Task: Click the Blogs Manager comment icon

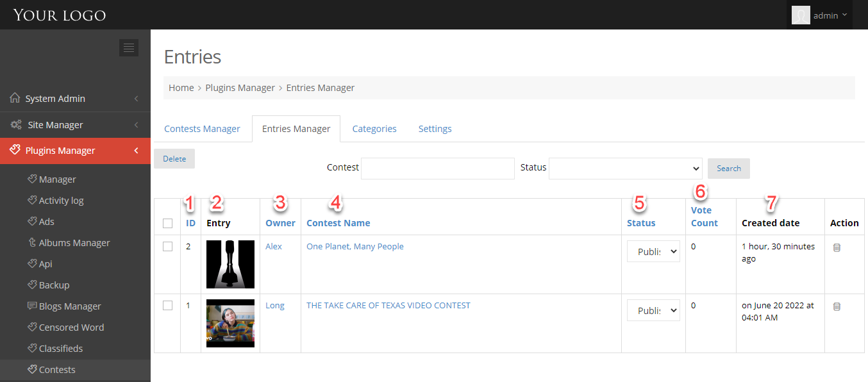Action: click(32, 306)
